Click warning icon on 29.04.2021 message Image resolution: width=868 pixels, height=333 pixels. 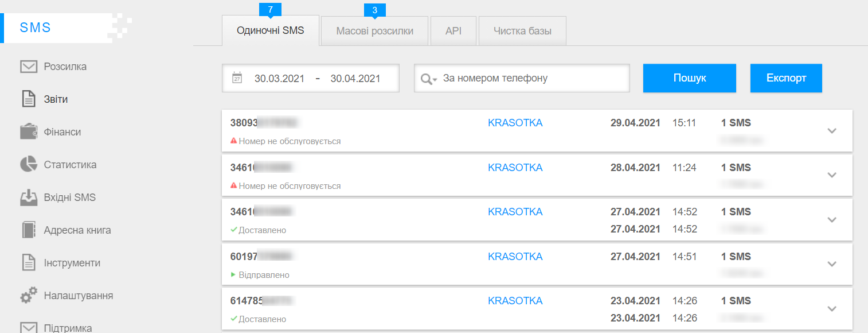pos(233,141)
